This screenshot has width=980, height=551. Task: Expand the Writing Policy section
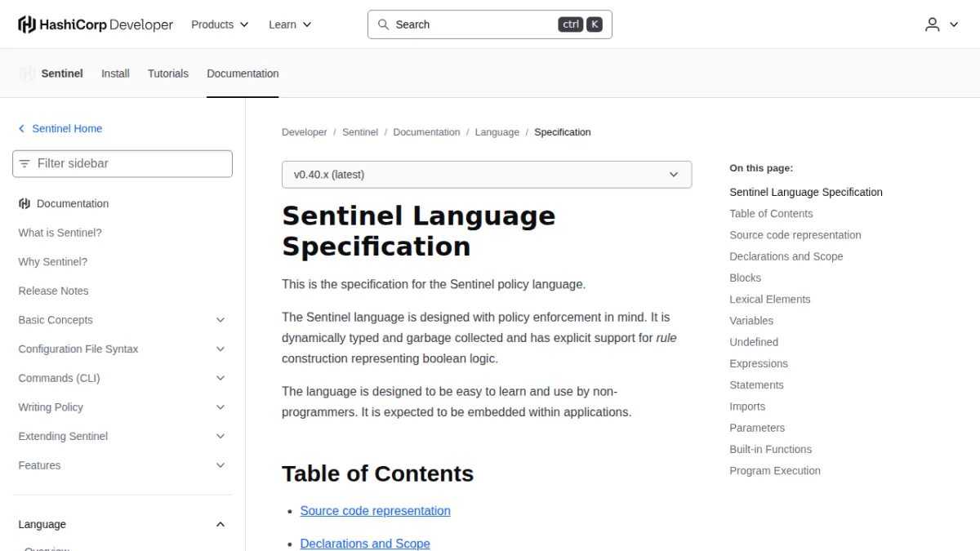pos(220,407)
